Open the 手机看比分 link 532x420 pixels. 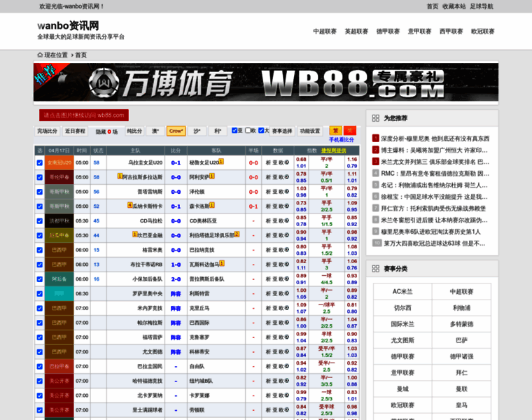342,140
